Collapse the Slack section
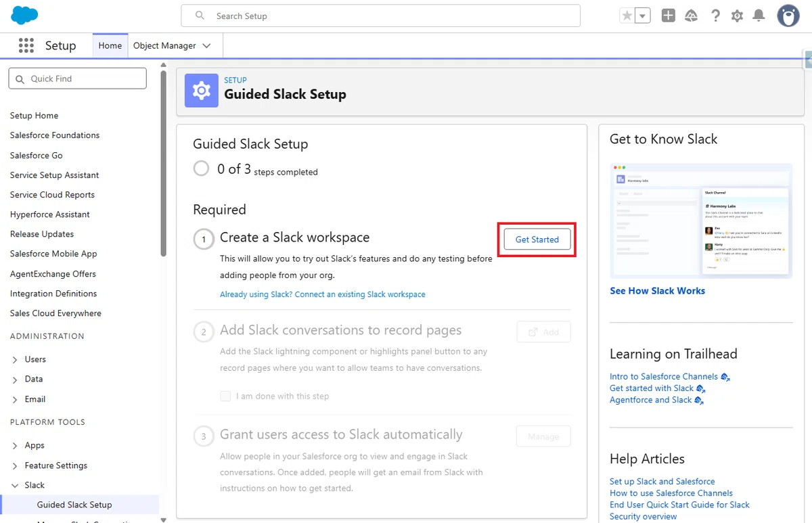 coord(15,485)
